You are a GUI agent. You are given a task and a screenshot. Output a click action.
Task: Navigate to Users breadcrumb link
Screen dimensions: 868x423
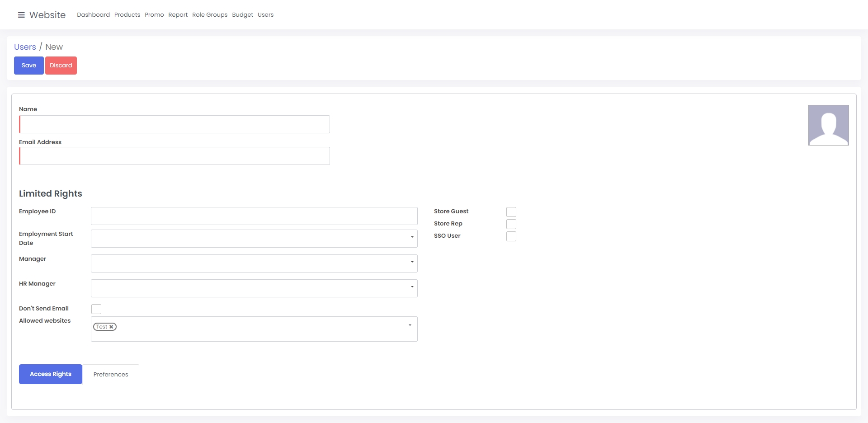25,47
